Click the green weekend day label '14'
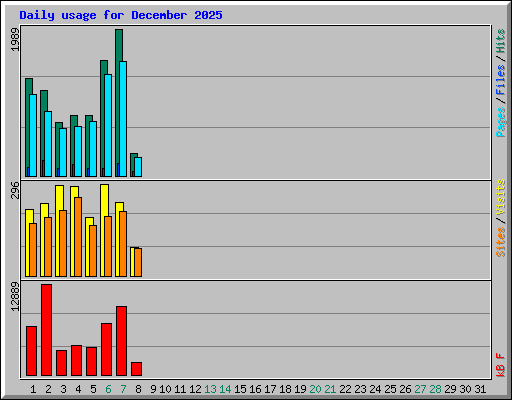This screenshot has height=400, width=512. click(x=225, y=389)
